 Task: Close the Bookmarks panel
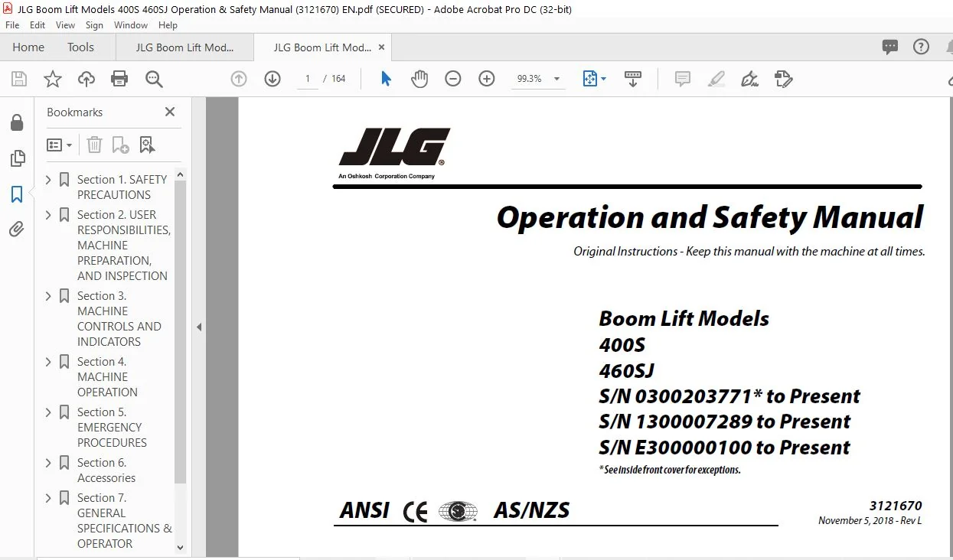(x=170, y=112)
